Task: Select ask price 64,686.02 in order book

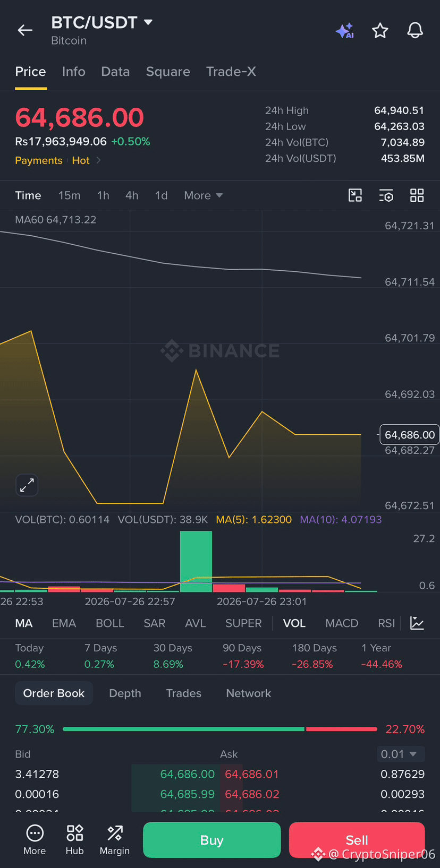Action: point(252,794)
